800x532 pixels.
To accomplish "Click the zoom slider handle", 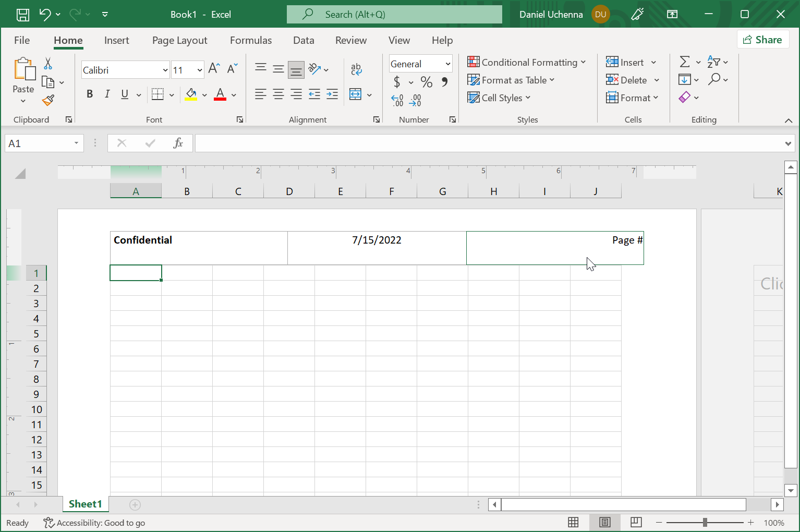I will click(x=705, y=522).
